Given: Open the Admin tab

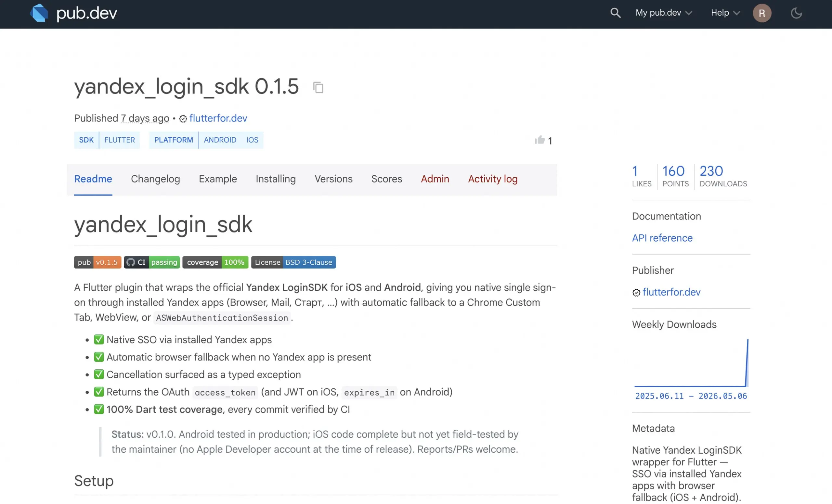Looking at the screenshot, I should pos(435,179).
